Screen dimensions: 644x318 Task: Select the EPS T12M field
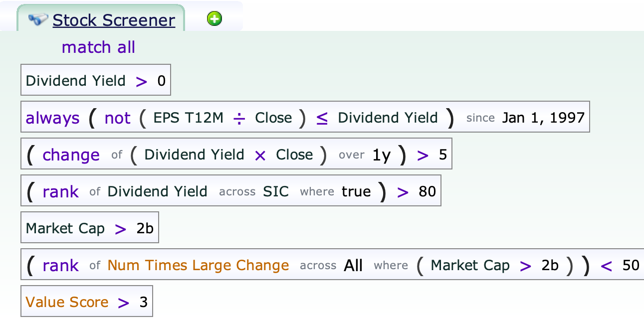click(x=188, y=118)
